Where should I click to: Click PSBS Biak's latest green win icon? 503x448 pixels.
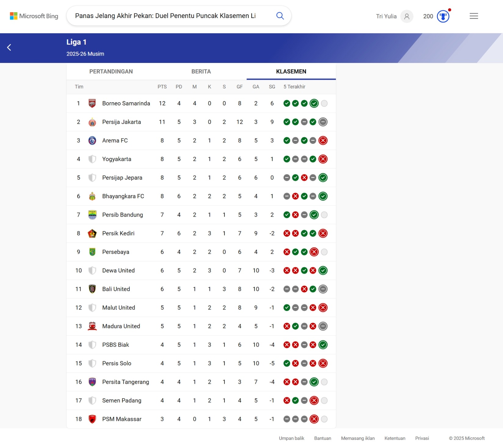click(323, 345)
